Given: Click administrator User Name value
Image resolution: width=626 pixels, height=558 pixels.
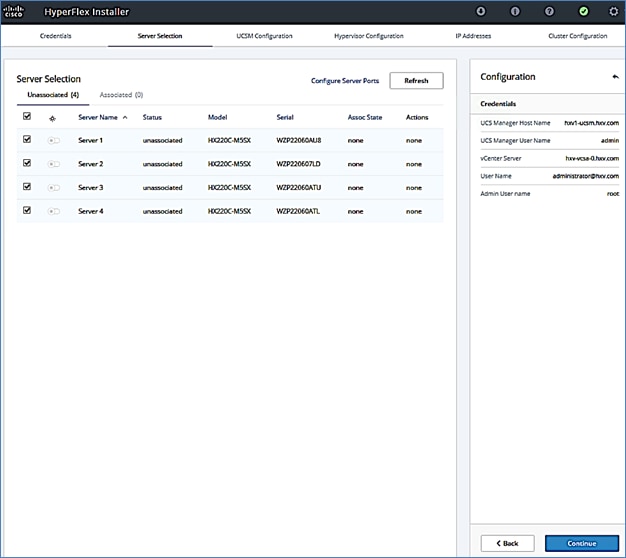Looking at the screenshot, I should 586,176.
